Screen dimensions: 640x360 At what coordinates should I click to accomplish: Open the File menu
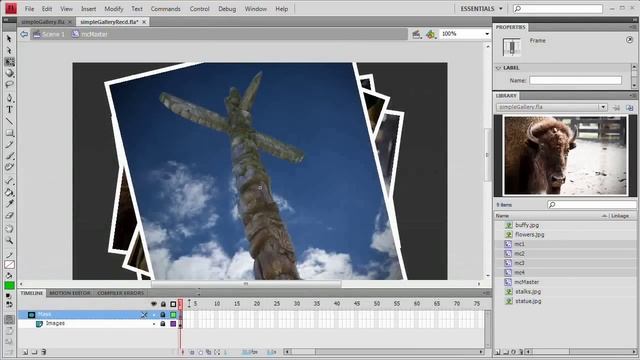click(x=29, y=9)
